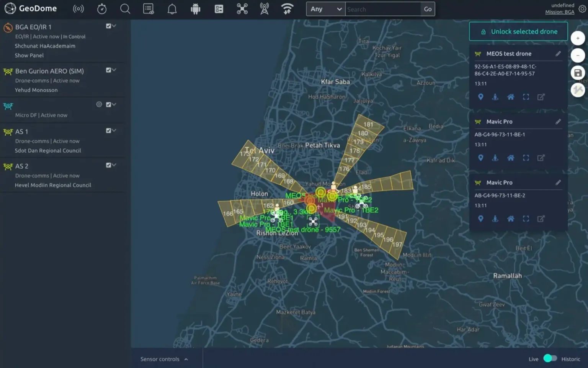Click into the Search input field
This screenshot has width=588, height=368.
(x=383, y=9)
